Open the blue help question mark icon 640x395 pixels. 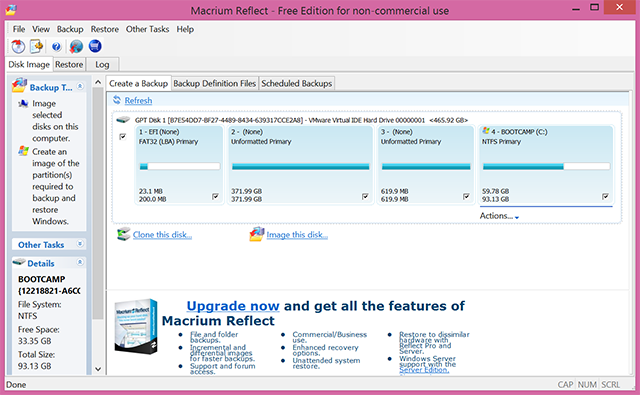[56, 47]
